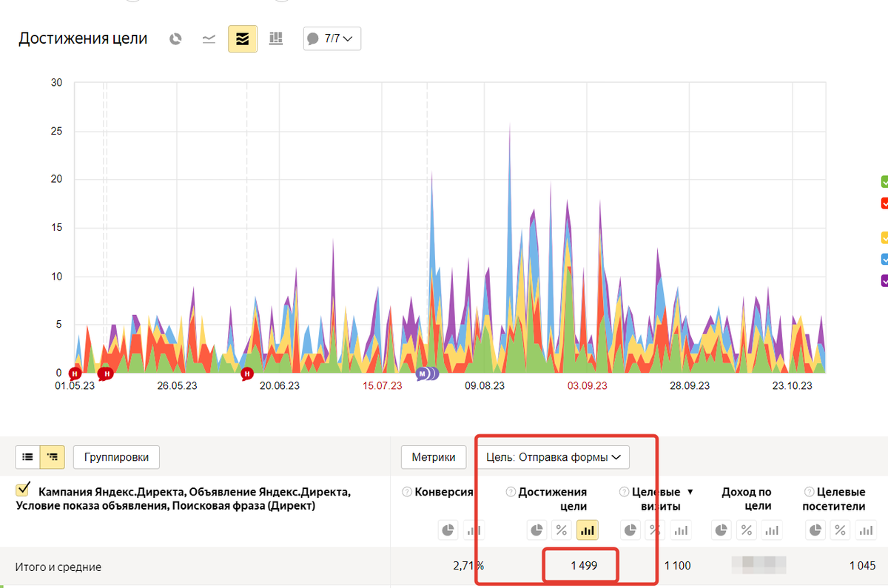Toggle the Кампания Яндекс.Директа dimension checkbox

tap(23, 489)
